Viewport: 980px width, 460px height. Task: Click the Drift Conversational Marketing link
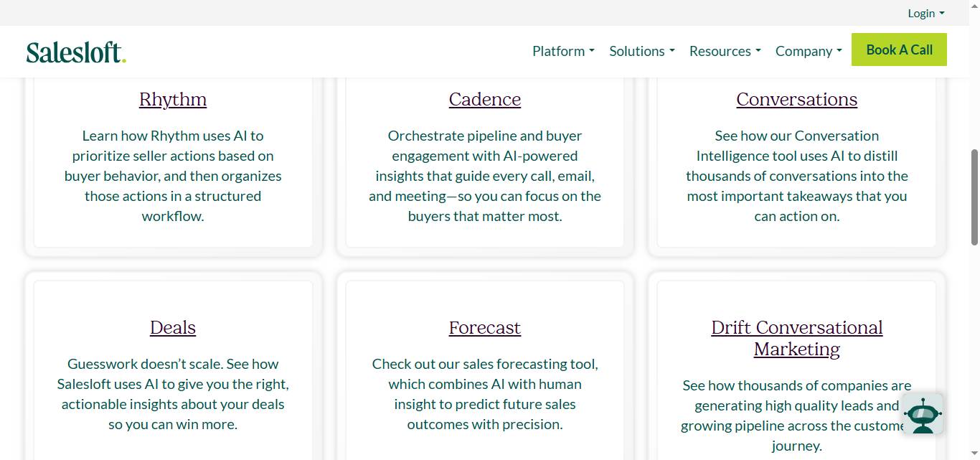(796, 337)
